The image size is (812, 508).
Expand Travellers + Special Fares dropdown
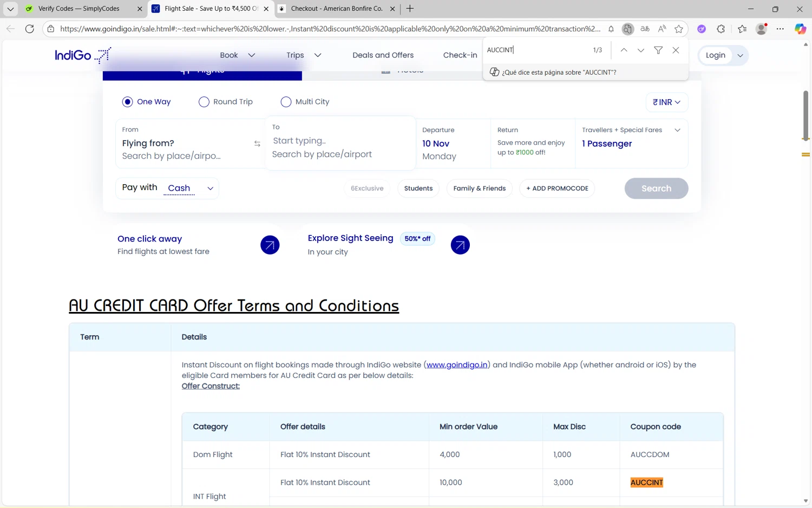[x=677, y=130]
